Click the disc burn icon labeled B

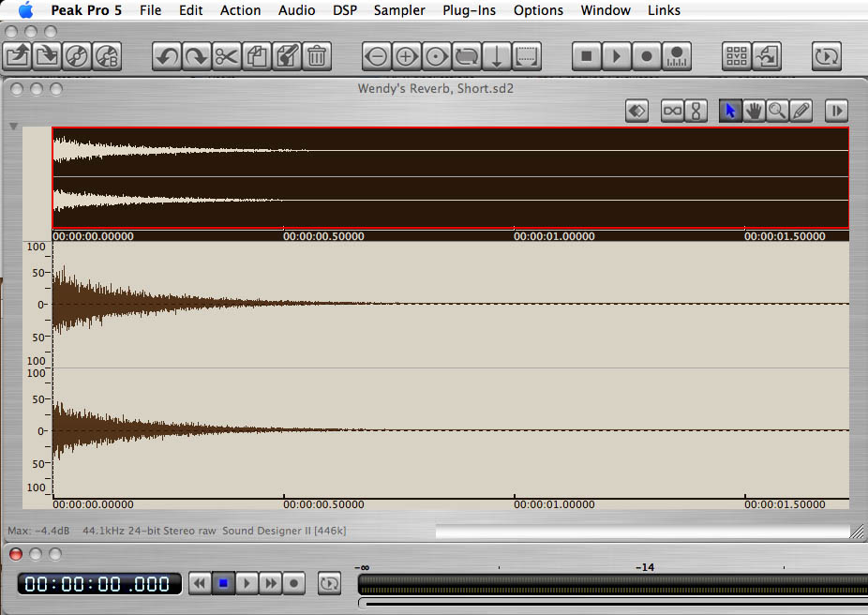point(107,56)
